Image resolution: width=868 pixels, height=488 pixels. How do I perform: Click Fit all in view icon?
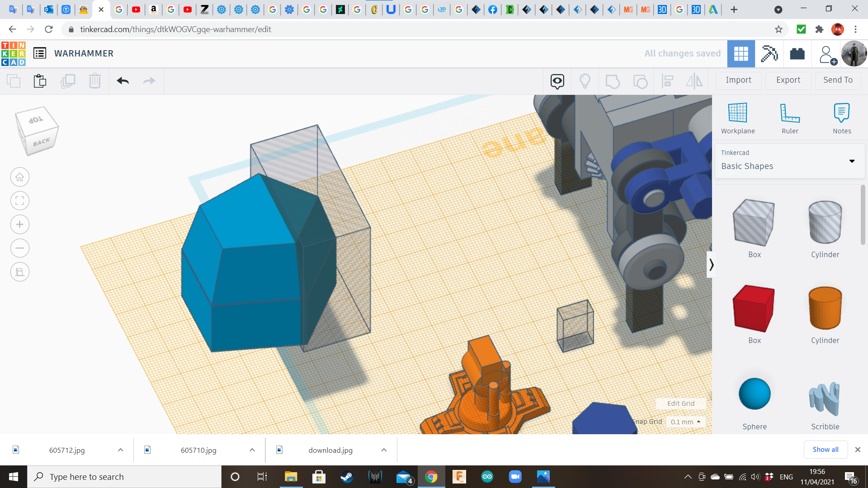(20, 201)
